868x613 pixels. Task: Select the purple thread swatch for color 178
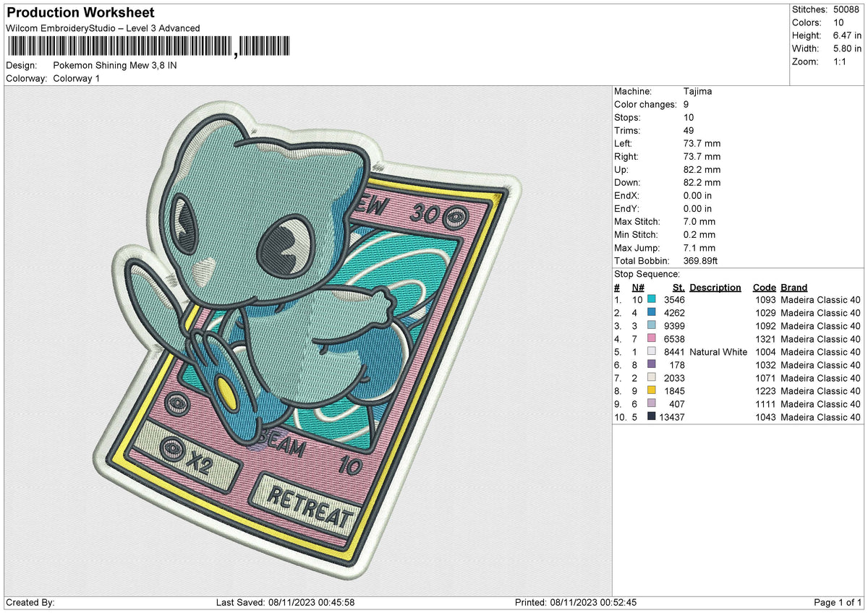click(653, 365)
